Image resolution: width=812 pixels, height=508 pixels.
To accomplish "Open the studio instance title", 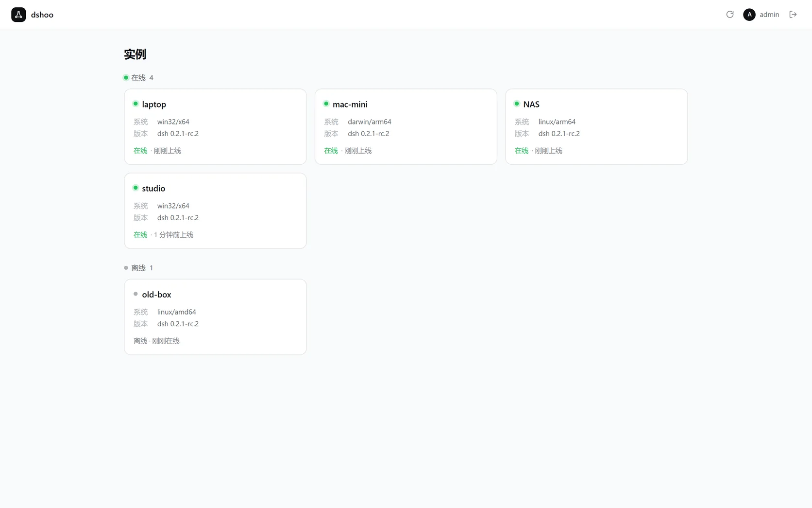I will pyautogui.click(x=153, y=189).
